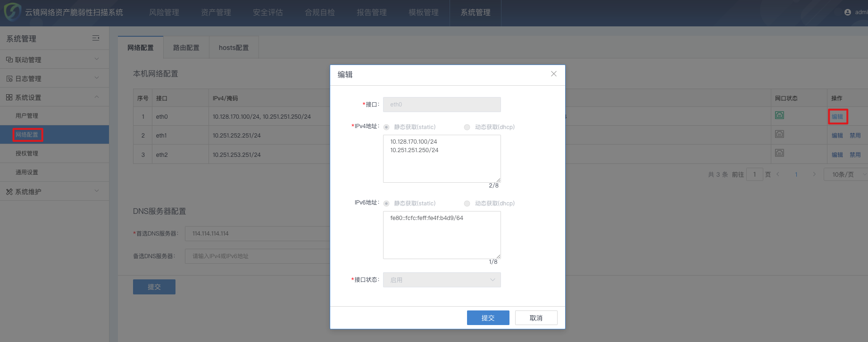
Task: Open the 安全评估 top menu
Action: tap(268, 13)
